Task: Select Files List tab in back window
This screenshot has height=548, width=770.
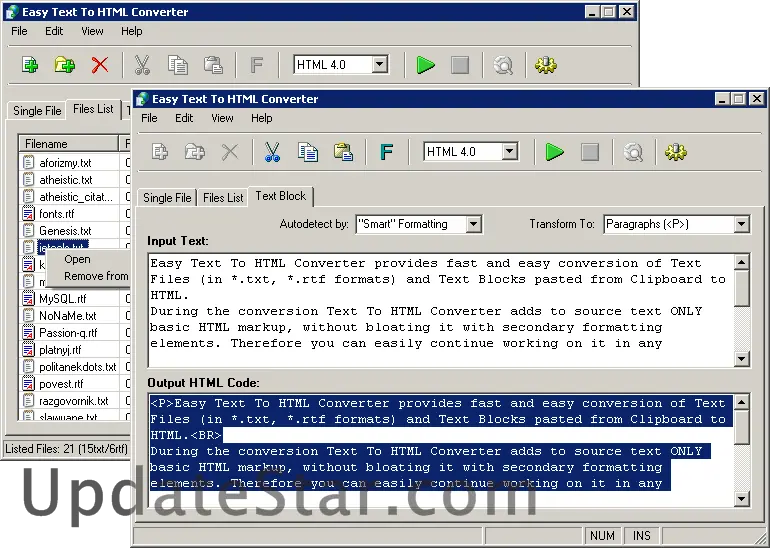Action: coord(93,109)
